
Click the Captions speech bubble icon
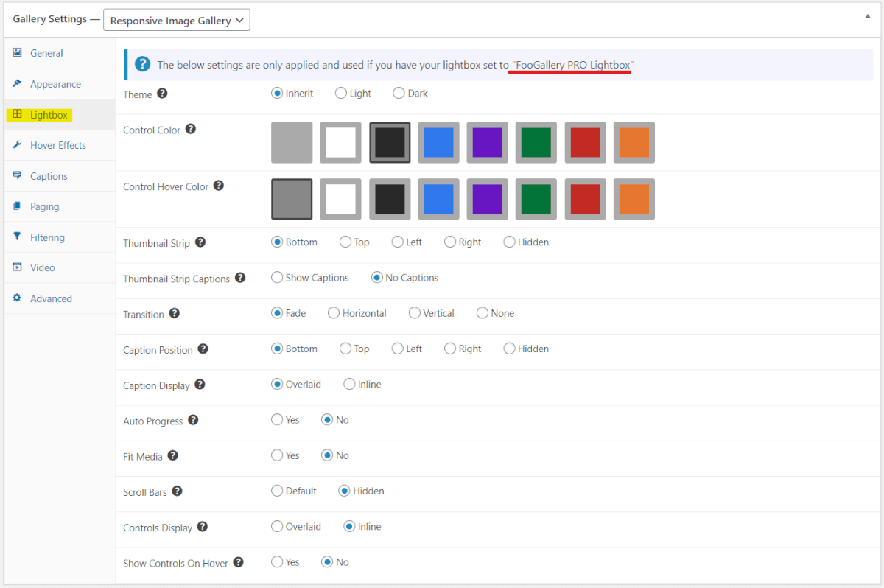click(17, 175)
